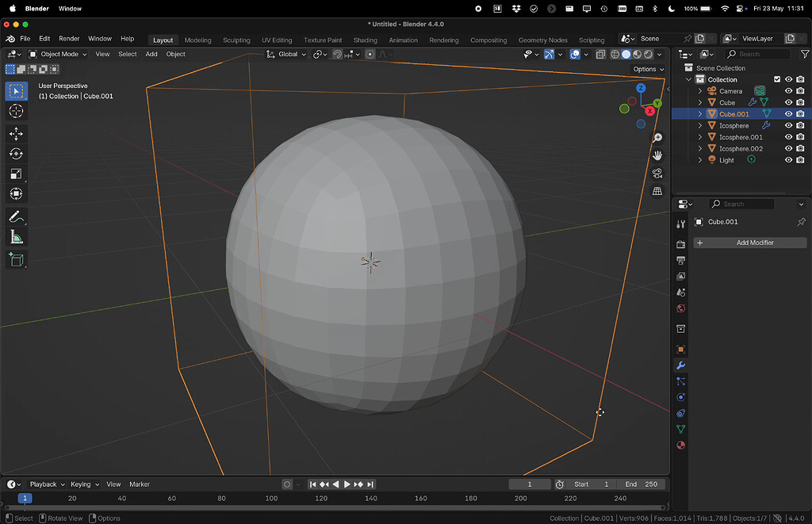
Task: Open the Object Data properties tab
Action: coord(681,429)
